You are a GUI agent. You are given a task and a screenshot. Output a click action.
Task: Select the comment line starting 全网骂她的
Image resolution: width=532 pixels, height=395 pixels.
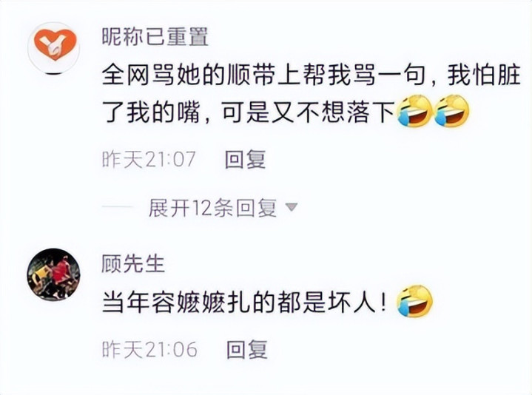[x=311, y=75]
